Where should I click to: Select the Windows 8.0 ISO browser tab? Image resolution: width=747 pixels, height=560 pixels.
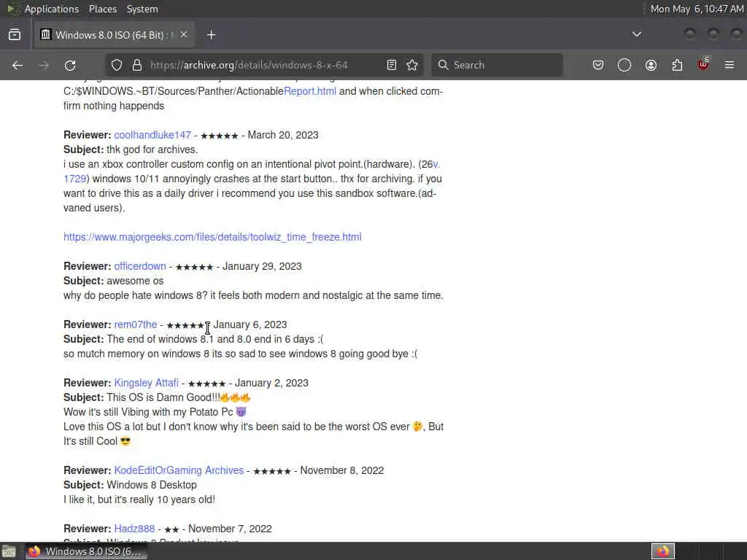pyautogui.click(x=115, y=35)
